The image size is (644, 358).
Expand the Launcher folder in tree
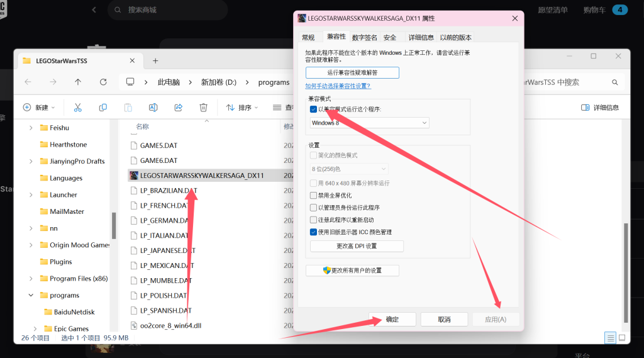point(31,195)
